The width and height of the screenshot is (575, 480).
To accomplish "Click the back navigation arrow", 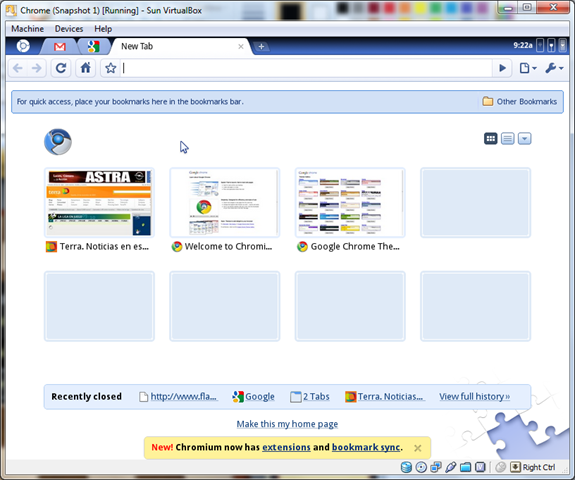I will (x=18, y=68).
